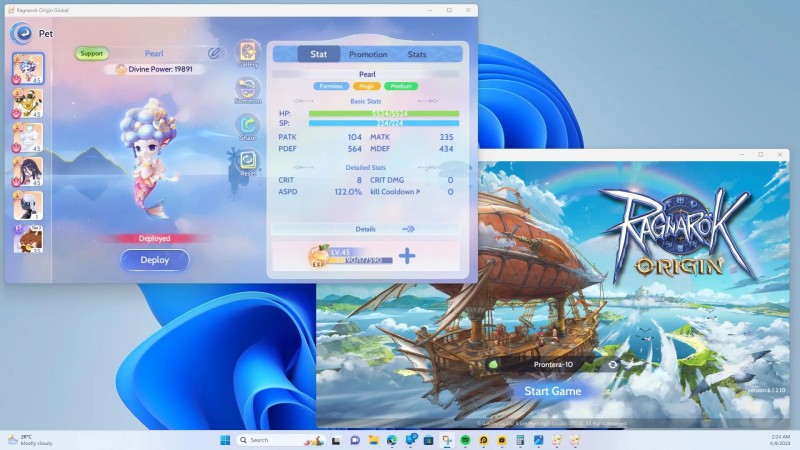Select the dark-haired pet thumbnail
Image resolution: width=800 pixels, height=450 pixels.
[x=28, y=171]
